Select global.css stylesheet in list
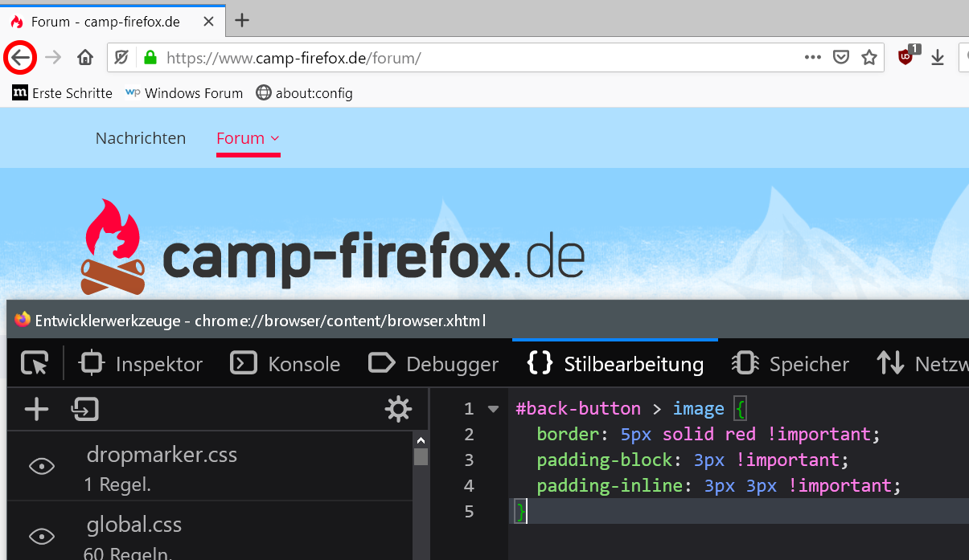The image size is (969, 560). tap(210, 531)
